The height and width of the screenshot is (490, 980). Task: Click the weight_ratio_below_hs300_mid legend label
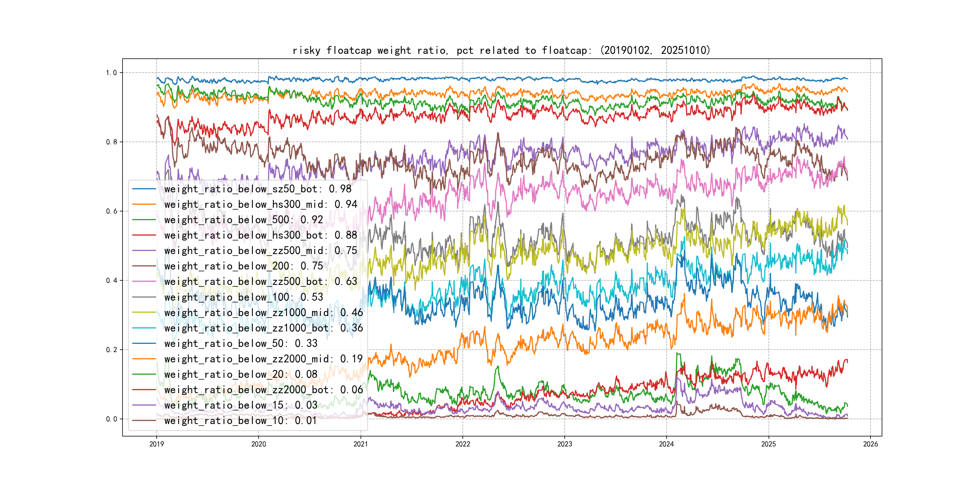[x=261, y=204]
